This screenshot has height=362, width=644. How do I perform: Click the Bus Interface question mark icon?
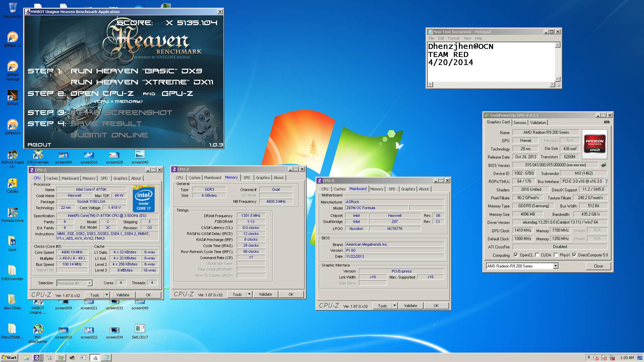coord(606,181)
